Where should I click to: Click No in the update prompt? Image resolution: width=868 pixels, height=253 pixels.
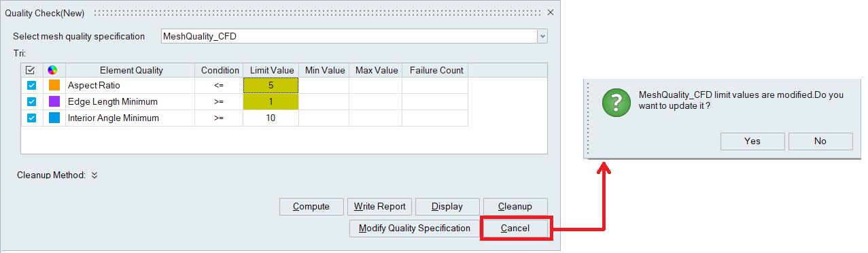(x=820, y=141)
